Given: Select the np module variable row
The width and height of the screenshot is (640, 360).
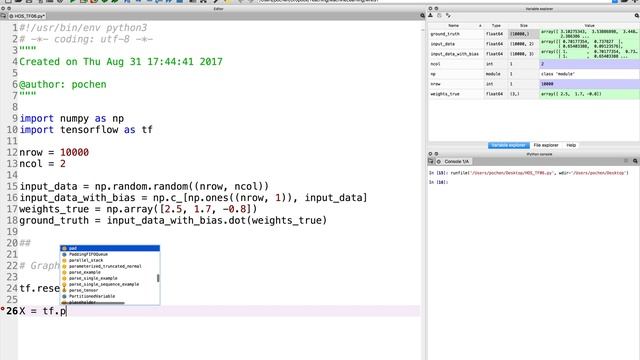Looking at the screenshot, I should click(533, 74).
